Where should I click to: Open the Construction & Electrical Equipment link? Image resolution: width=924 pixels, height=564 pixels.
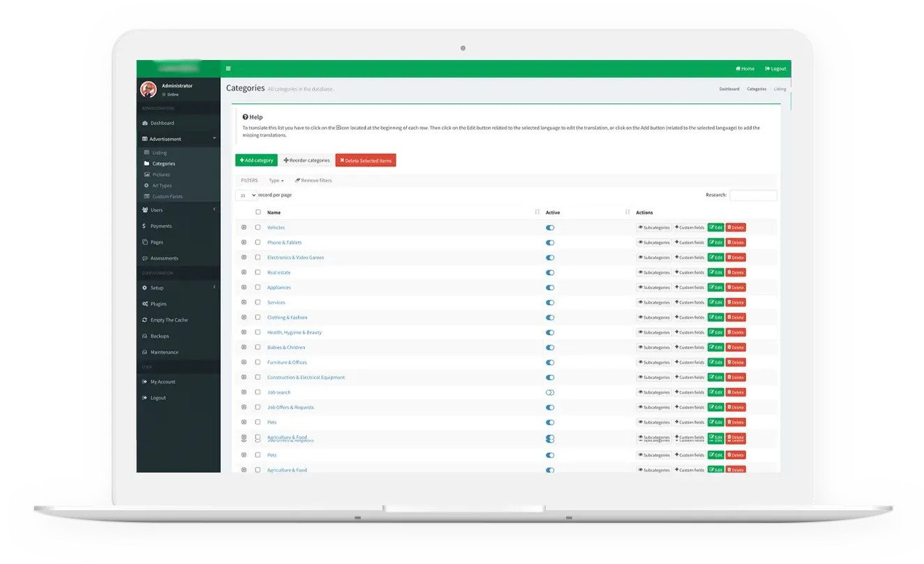(x=306, y=378)
